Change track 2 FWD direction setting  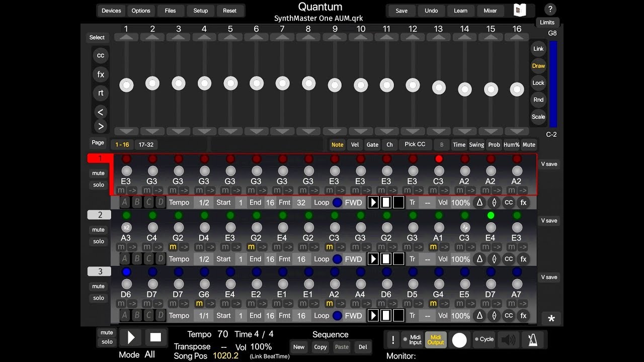[x=354, y=259]
